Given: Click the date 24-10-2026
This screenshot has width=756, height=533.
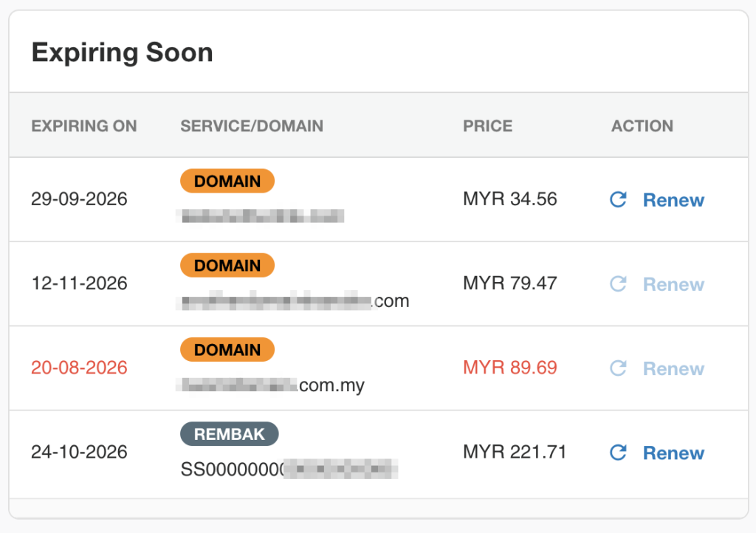Looking at the screenshot, I should 79,452.
